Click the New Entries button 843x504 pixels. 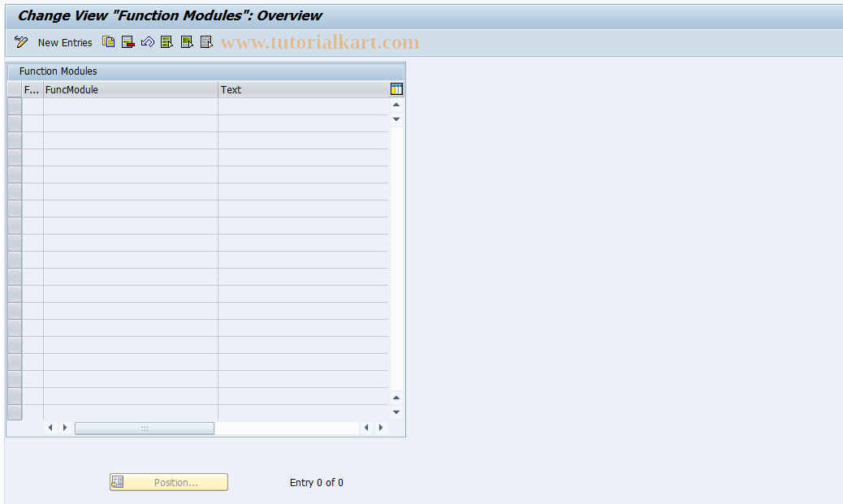[x=65, y=42]
